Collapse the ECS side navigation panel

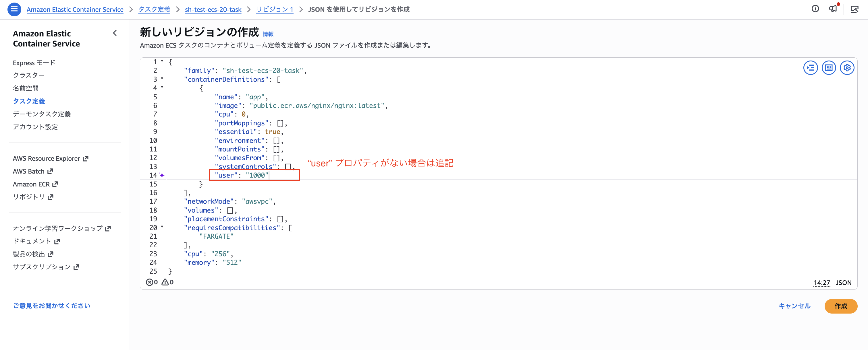115,33
